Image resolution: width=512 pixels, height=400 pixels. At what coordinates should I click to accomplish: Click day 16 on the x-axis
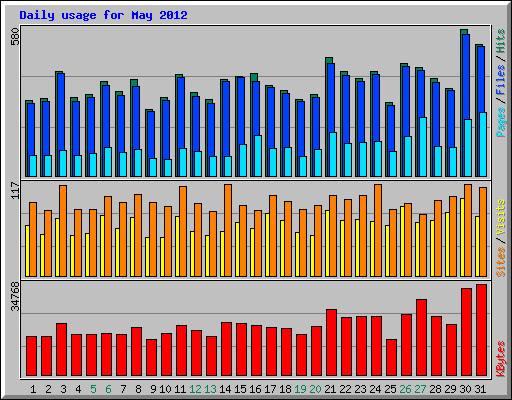click(x=255, y=389)
